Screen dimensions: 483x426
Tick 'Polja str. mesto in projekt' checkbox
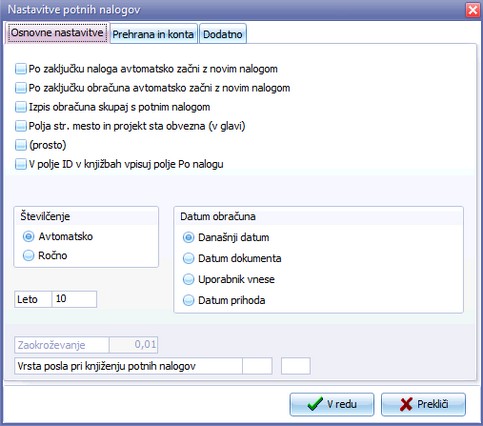pyautogui.click(x=21, y=126)
